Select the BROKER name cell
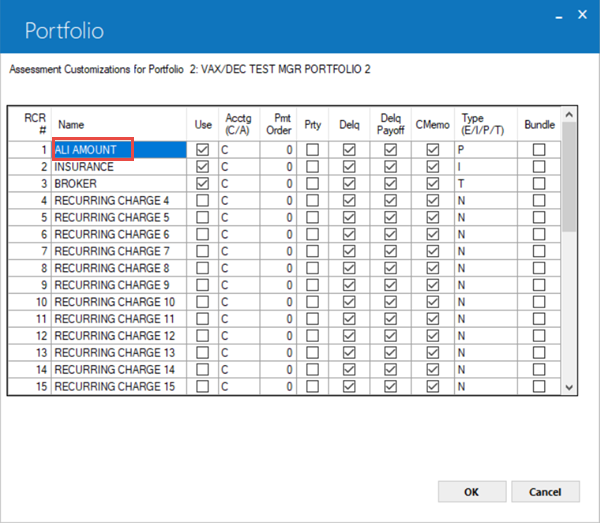This screenshot has width=600, height=523. 119,183
